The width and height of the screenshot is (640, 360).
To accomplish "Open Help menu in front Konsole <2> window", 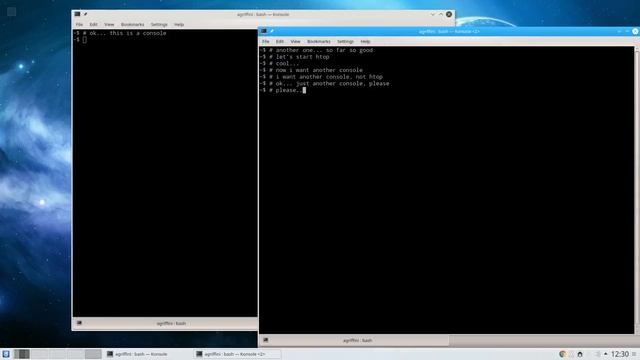I will [365, 42].
